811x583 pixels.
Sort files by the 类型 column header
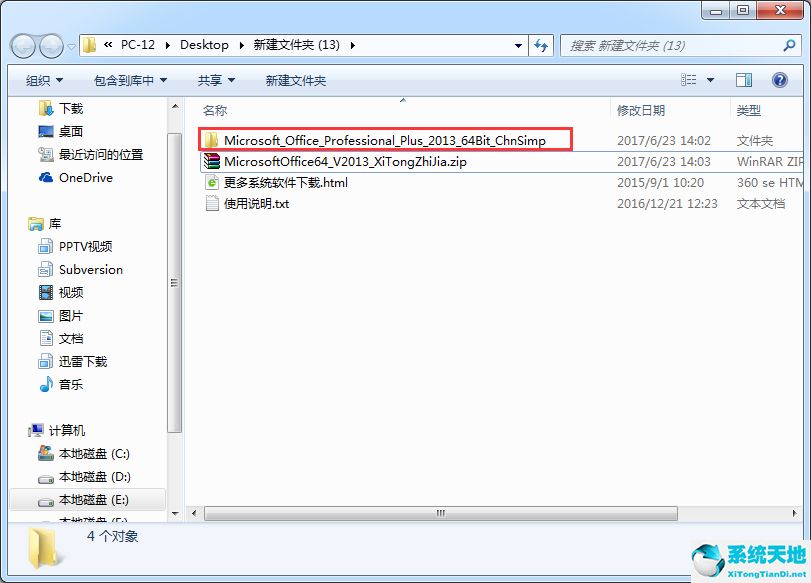(x=748, y=110)
